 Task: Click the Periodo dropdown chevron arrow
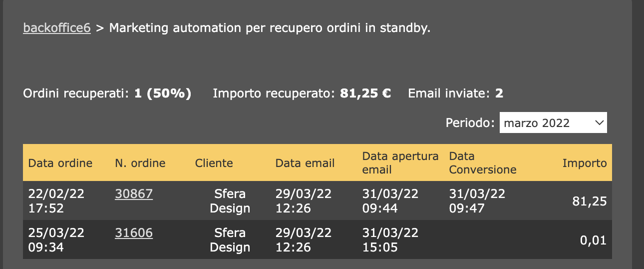[x=599, y=123]
